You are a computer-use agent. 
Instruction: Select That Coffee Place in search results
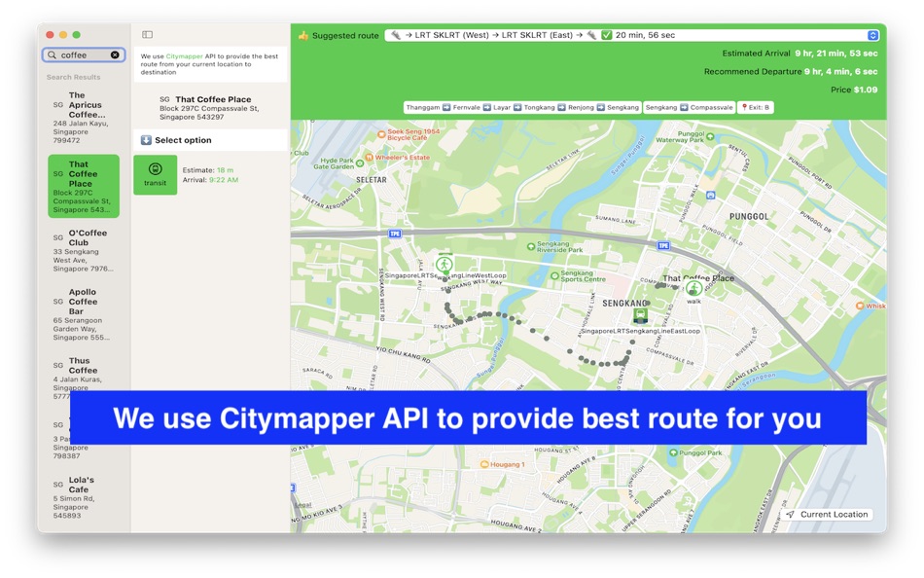(83, 187)
